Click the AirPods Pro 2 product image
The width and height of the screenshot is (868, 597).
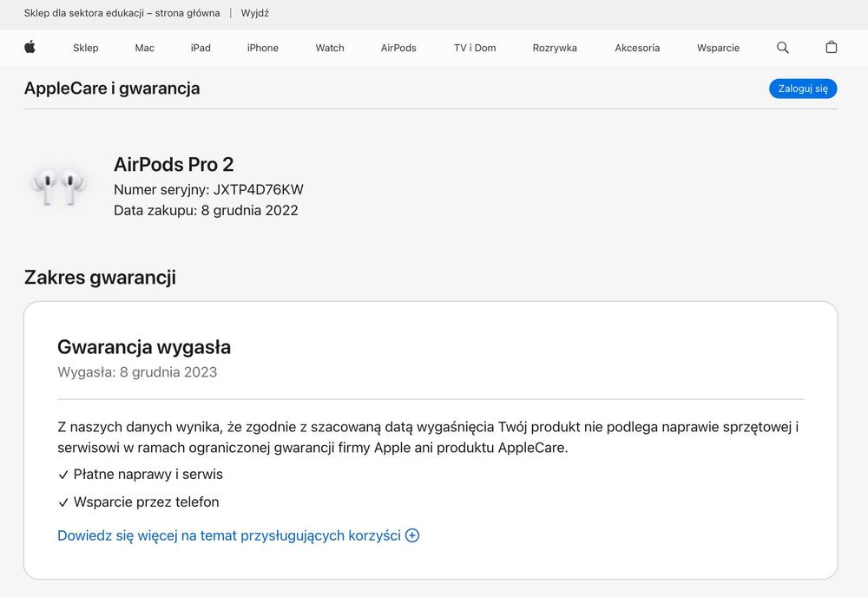59,186
